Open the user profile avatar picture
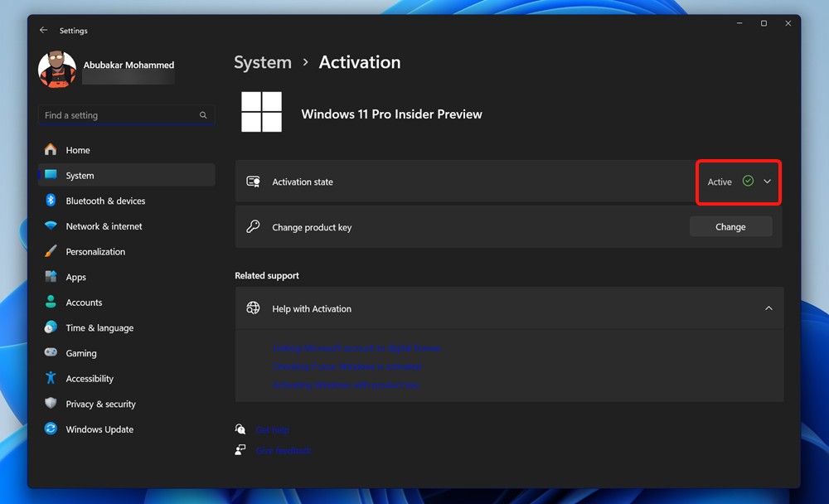Viewport: 829px width, 504px height. [x=57, y=70]
